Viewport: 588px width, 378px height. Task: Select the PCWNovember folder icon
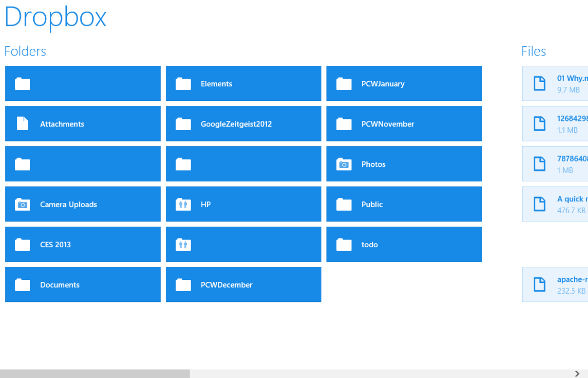344,124
